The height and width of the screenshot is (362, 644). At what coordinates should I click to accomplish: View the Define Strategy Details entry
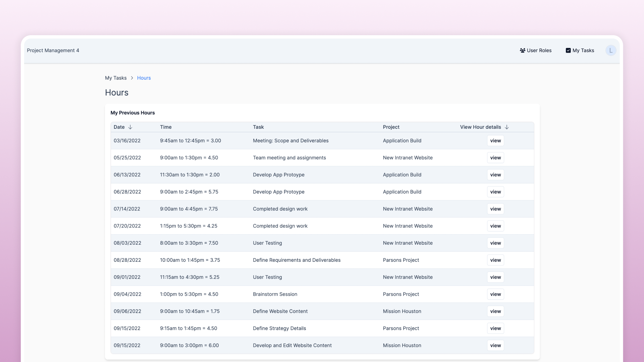coord(495,328)
